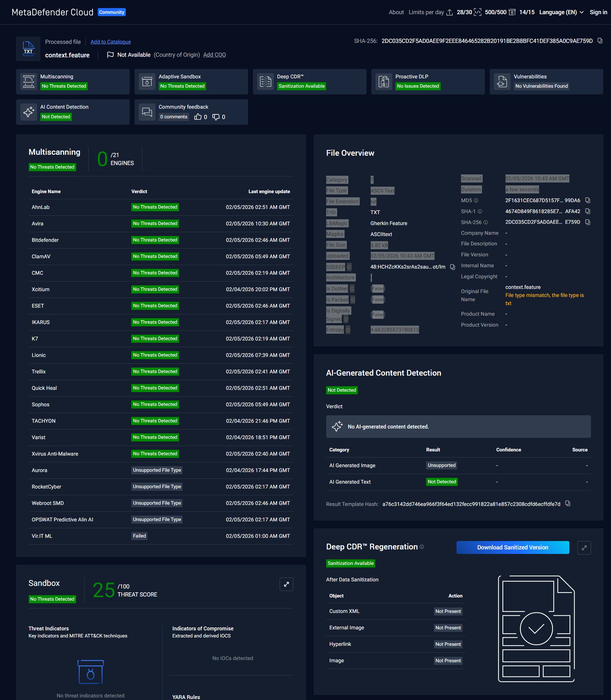
Task: Show SHA-256 info icon in File Overview
Action: point(486,222)
